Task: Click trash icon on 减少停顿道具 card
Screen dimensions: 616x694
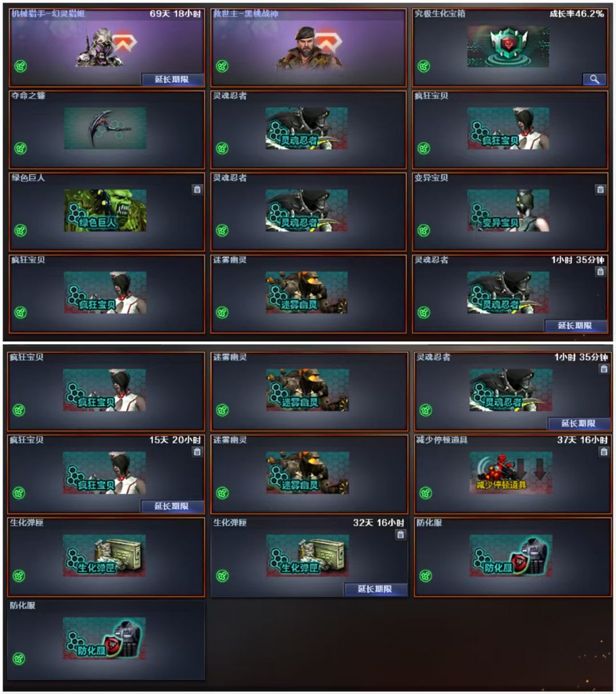Action: click(x=603, y=452)
